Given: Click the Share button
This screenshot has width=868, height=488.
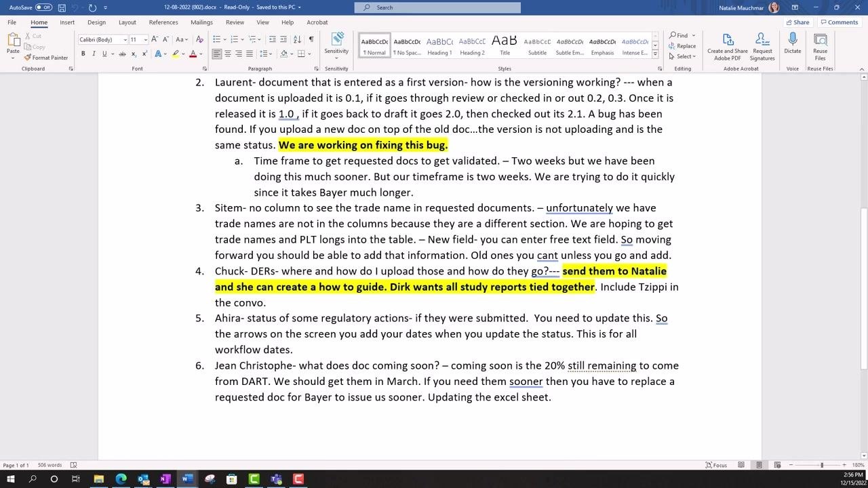Looking at the screenshot, I should 797,22.
